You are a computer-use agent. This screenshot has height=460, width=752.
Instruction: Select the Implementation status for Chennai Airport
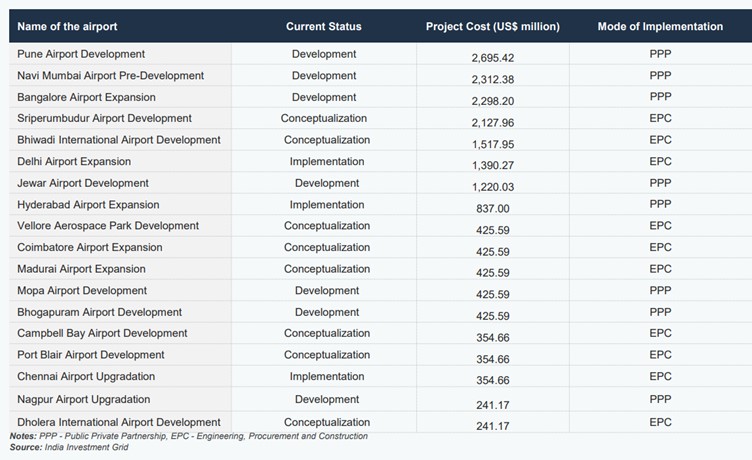(x=327, y=376)
